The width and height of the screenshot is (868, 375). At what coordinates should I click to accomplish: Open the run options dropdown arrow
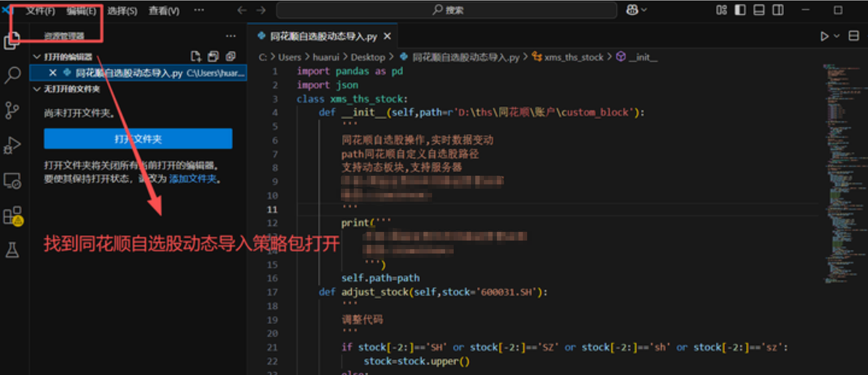coord(837,36)
